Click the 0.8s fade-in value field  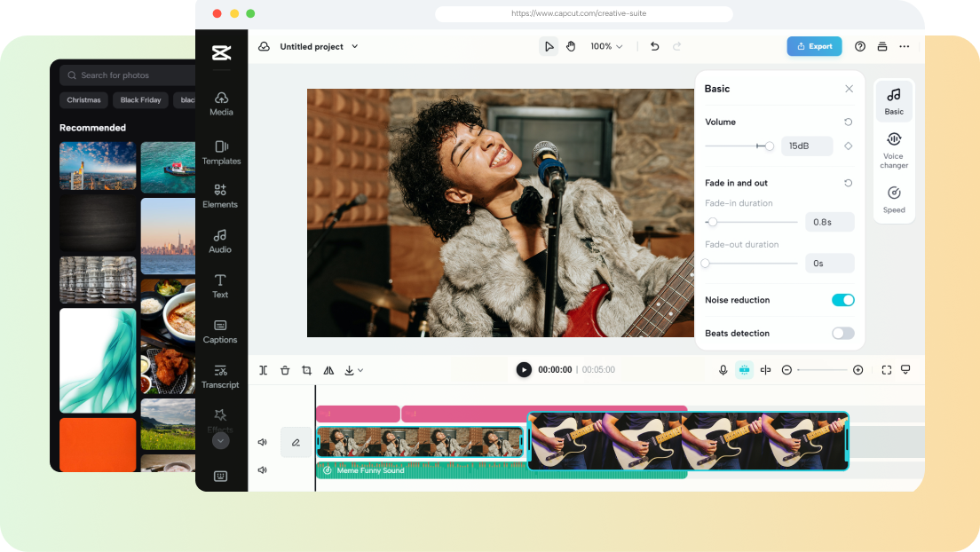click(829, 222)
